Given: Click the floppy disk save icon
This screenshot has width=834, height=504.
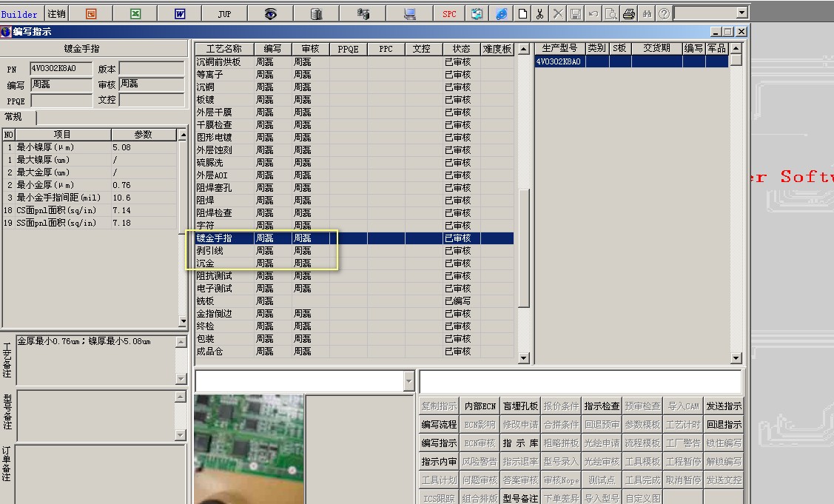Looking at the screenshot, I should point(576,14).
